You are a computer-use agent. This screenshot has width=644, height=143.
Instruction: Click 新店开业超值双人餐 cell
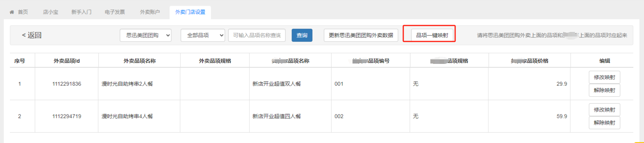[290, 84]
